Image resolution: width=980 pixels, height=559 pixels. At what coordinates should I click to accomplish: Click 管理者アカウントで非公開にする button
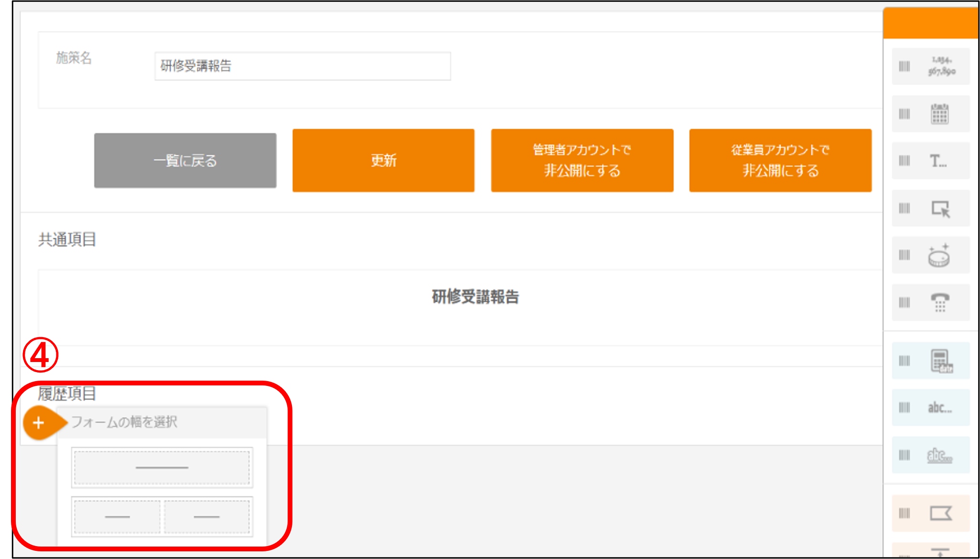click(x=582, y=161)
